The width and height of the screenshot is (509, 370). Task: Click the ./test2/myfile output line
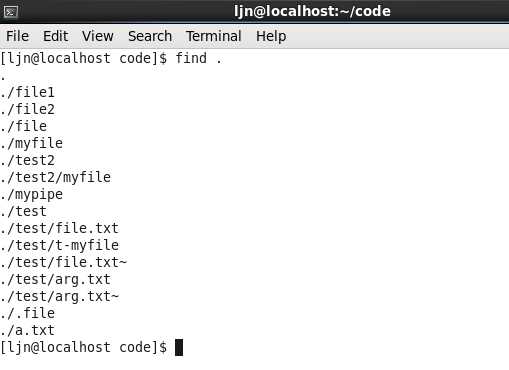pyautogui.click(x=55, y=177)
